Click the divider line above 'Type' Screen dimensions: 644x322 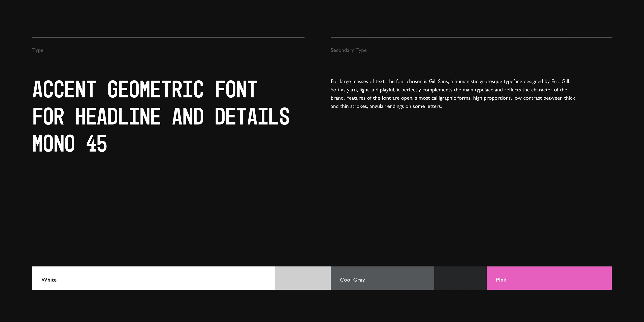tap(168, 37)
